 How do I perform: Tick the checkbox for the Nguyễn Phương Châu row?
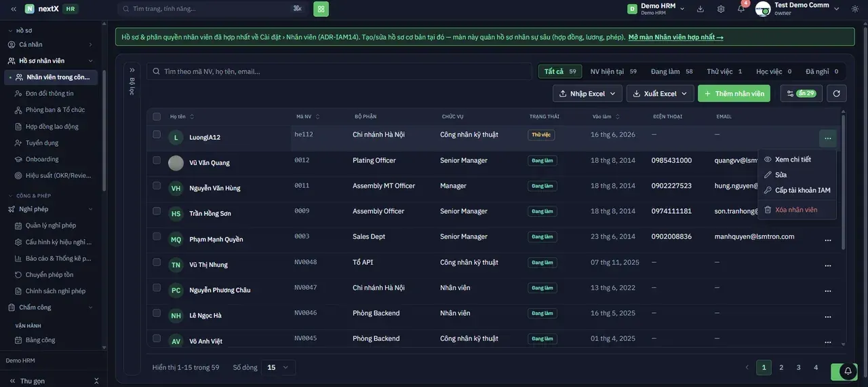click(157, 287)
